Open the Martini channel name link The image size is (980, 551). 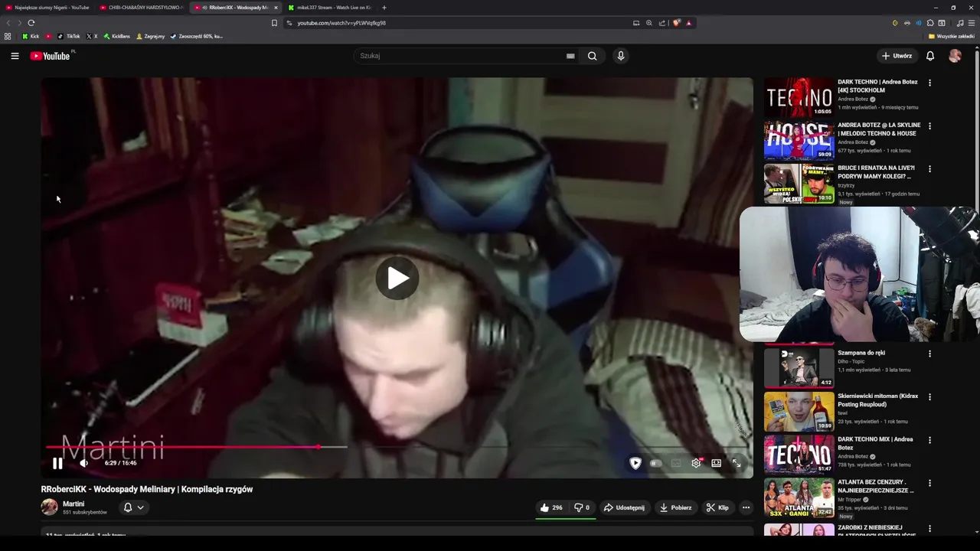pyautogui.click(x=73, y=504)
